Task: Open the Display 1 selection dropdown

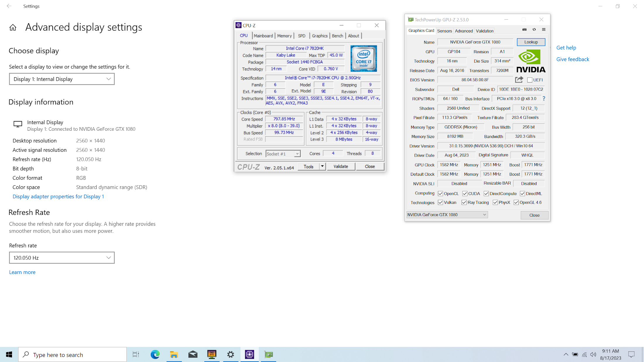Action: pyautogui.click(x=62, y=79)
